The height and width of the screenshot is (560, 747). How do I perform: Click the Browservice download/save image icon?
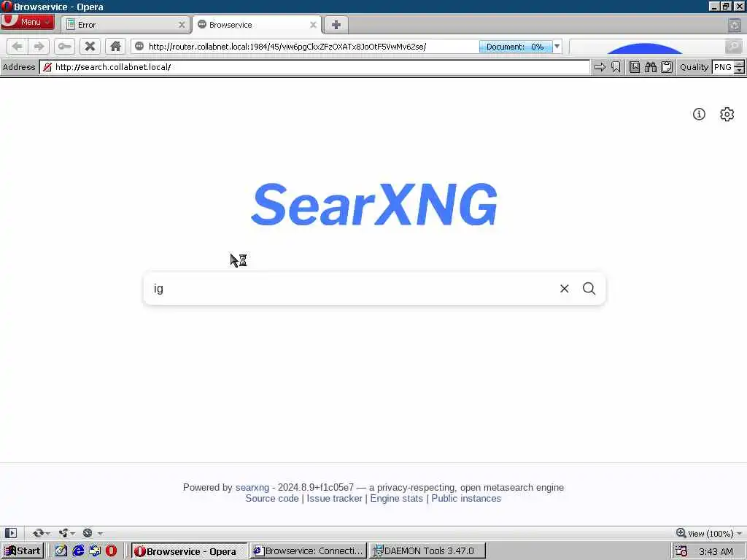(x=635, y=67)
